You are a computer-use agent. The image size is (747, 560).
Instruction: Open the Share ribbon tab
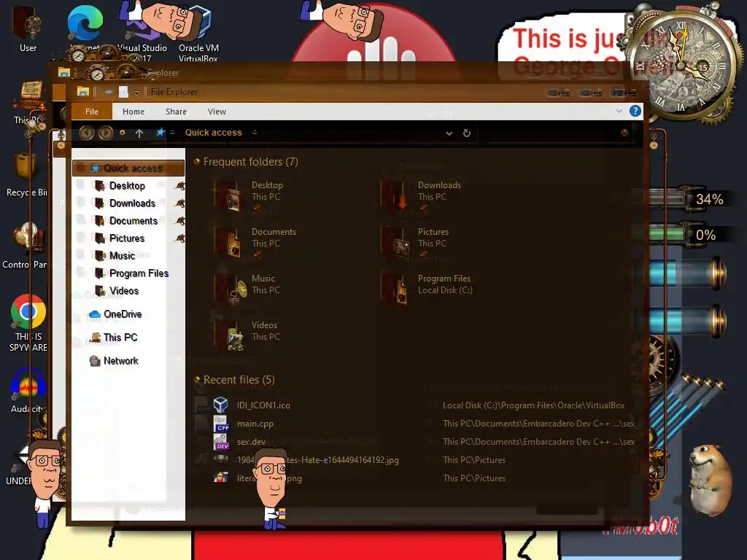[176, 112]
